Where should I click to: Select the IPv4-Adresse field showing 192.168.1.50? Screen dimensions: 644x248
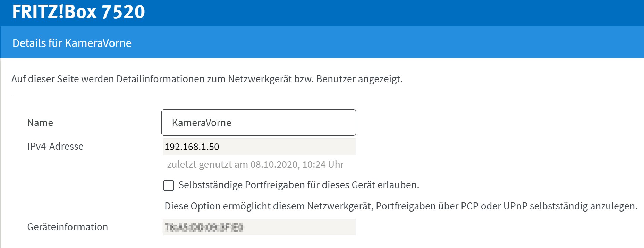click(259, 147)
